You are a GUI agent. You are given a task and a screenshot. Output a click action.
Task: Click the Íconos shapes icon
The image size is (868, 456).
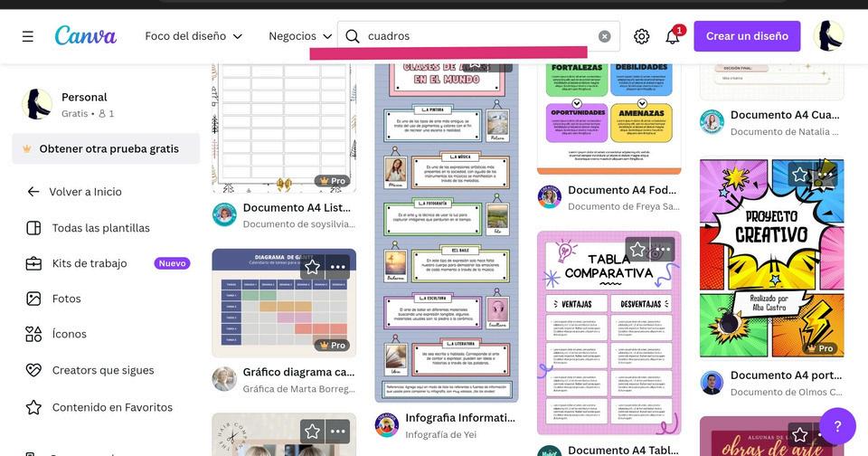(x=33, y=334)
